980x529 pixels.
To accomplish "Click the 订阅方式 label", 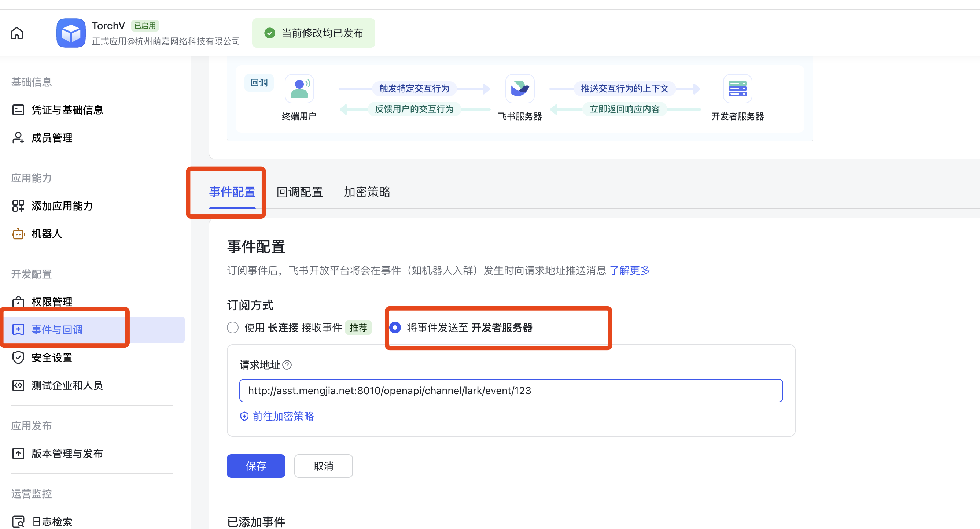I will coord(250,305).
